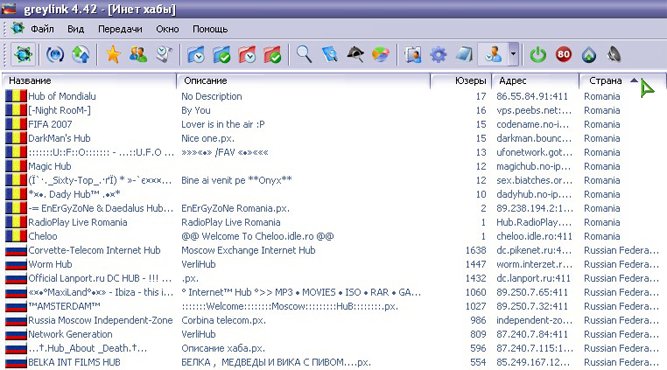Click the Internet hubs globe toolbar icon
The image size is (667, 370).
pyautogui.click(x=23, y=54)
